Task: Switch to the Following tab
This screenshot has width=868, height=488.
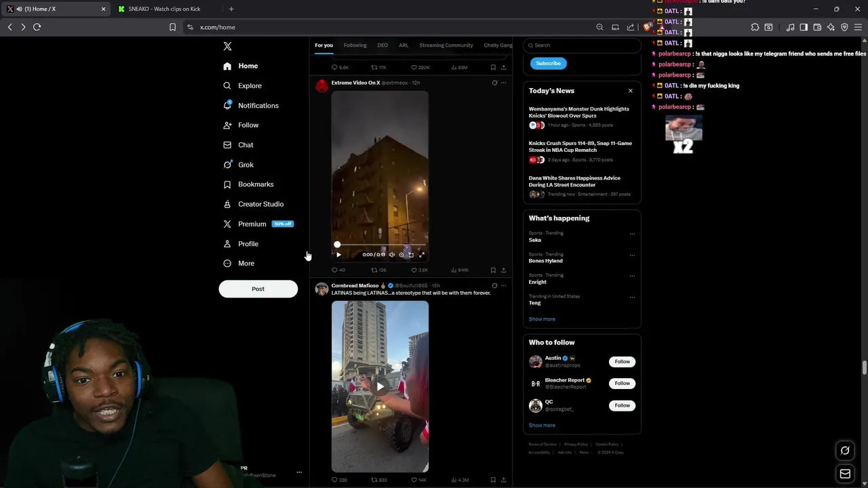Action: (355, 45)
